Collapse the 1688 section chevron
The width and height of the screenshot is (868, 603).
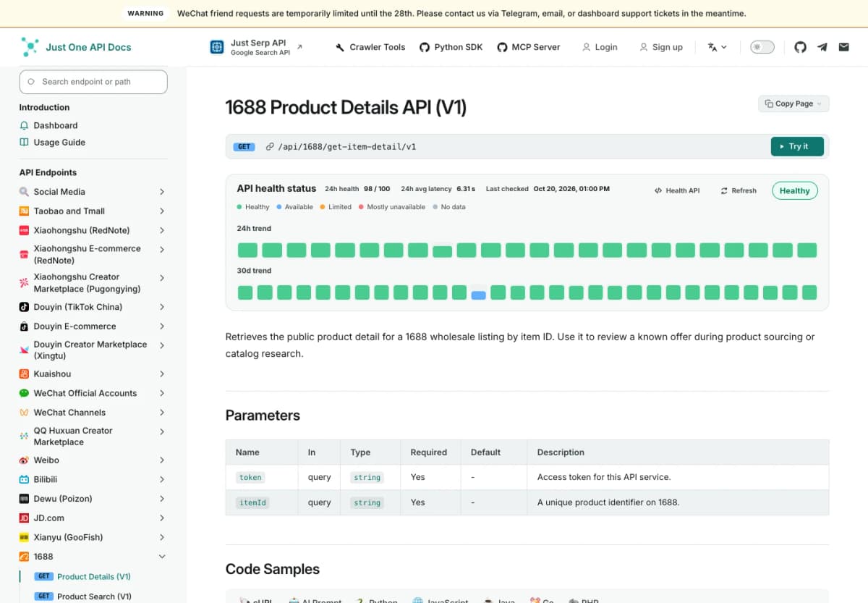pos(162,557)
